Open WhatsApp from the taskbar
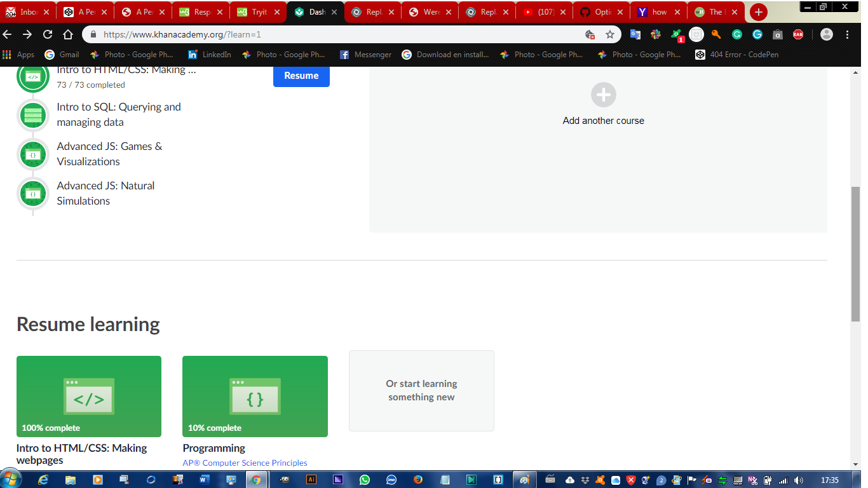This screenshot has width=868, height=488. pyautogui.click(x=364, y=480)
